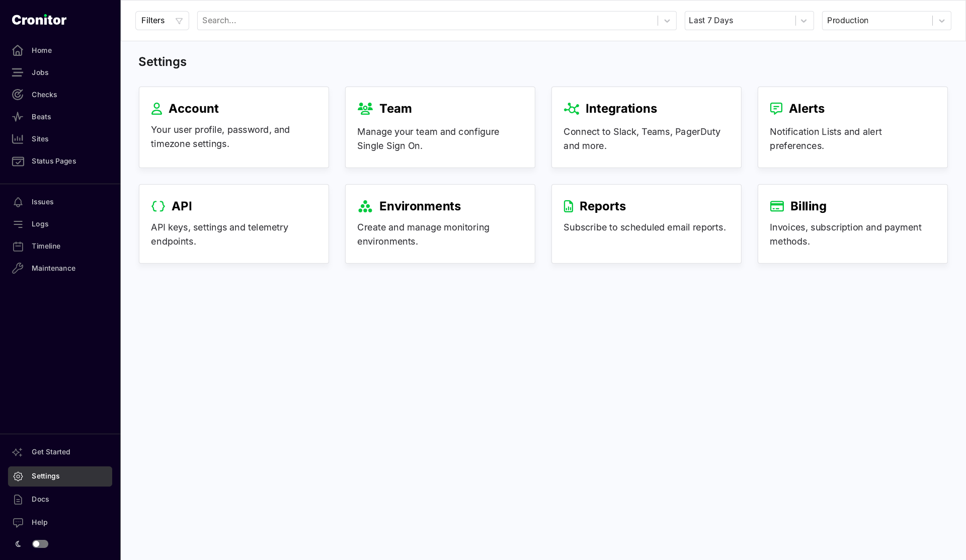This screenshot has width=966, height=560.
Task: Click the Logs lines icon
Action: 18,224
